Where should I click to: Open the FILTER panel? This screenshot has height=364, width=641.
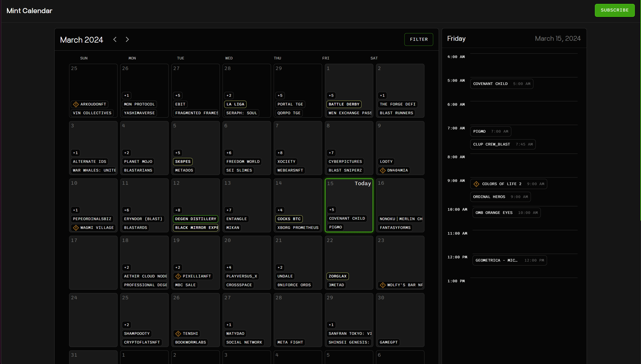tap(418, 39)
